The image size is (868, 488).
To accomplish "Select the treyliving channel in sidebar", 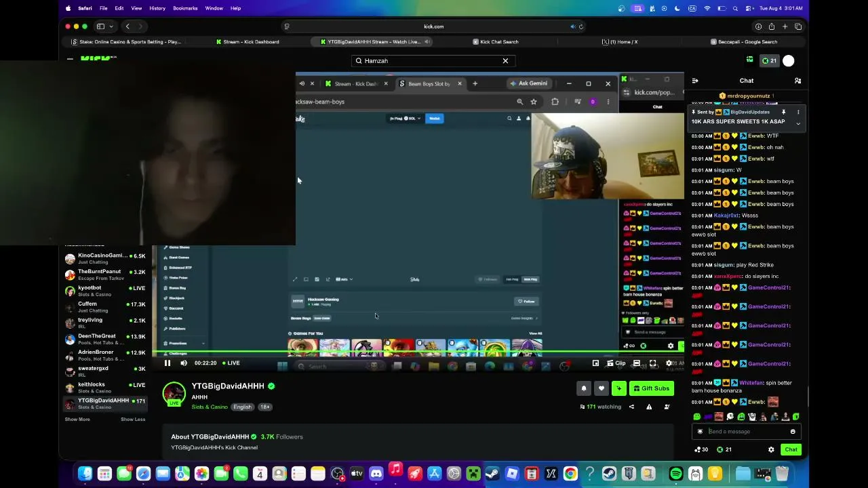I will (105, 323).
